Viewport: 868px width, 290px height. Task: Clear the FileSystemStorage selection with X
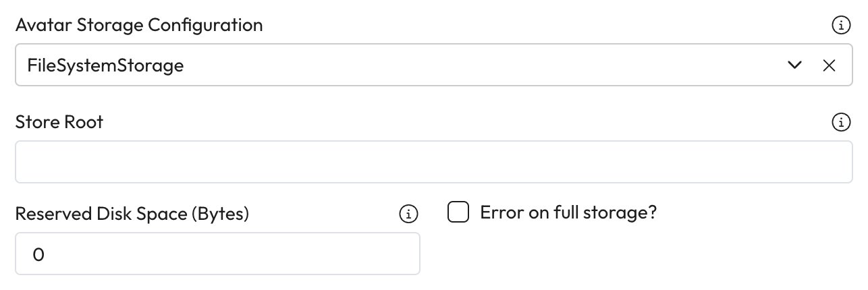point(829,65)
